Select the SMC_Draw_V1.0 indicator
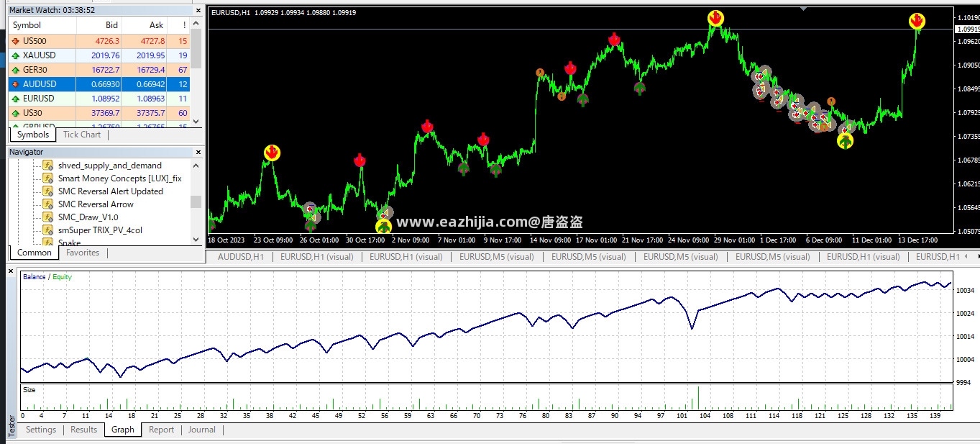 (88, 217)
